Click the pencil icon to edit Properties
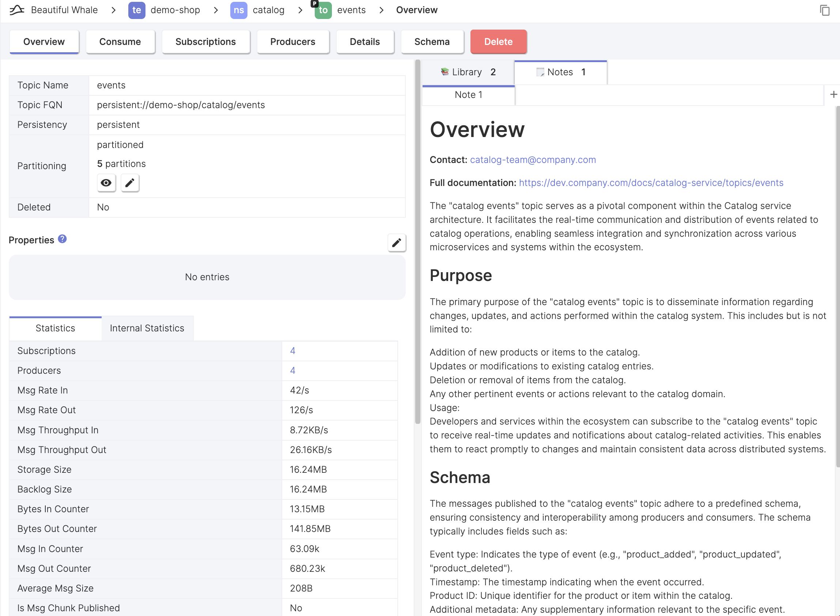 tap(397, 243)
